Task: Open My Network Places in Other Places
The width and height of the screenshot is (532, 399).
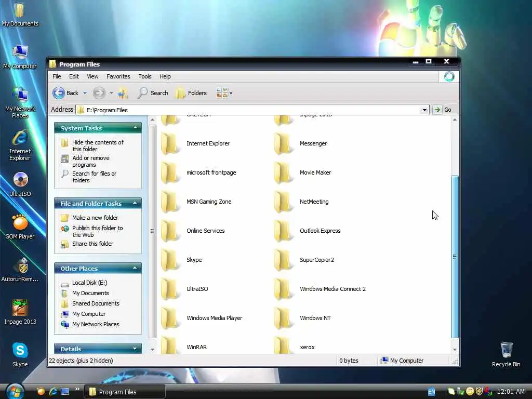Action: tap(96, 324)
